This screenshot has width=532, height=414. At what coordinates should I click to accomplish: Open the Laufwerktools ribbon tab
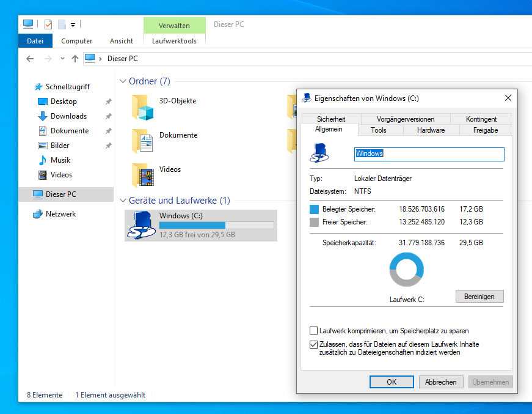coord(175,41)
